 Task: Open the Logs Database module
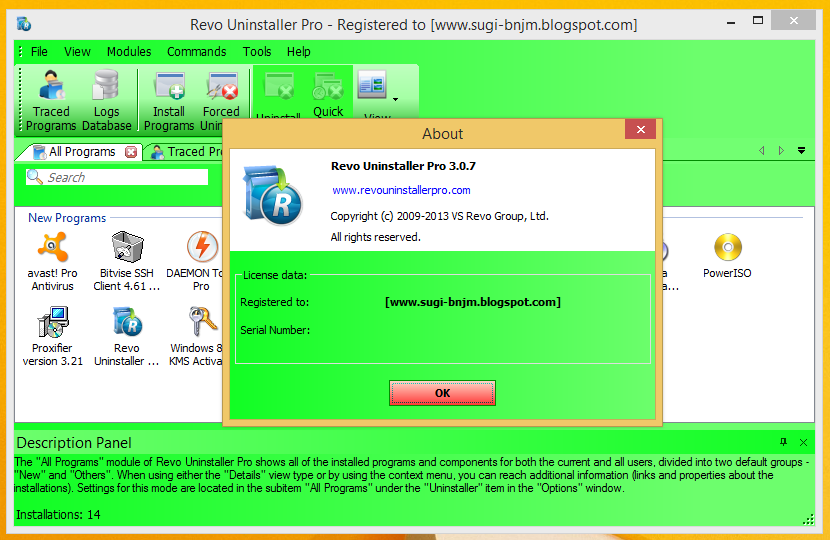click(106, 100)
